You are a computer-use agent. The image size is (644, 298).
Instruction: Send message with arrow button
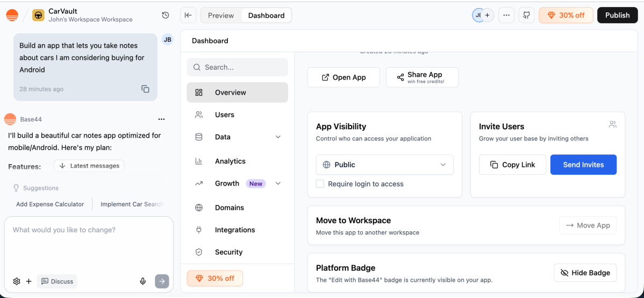tap(162, 281)
